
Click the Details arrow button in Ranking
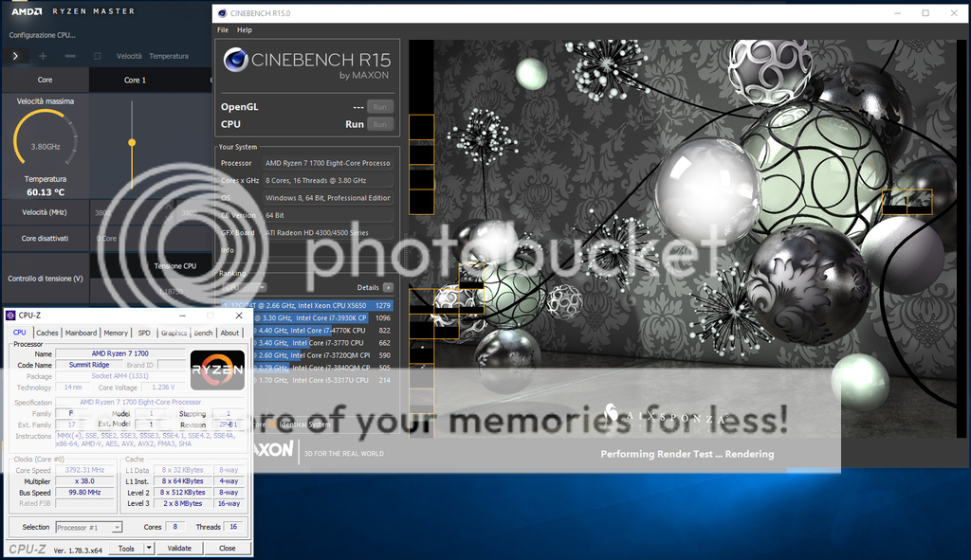[388, 287]
